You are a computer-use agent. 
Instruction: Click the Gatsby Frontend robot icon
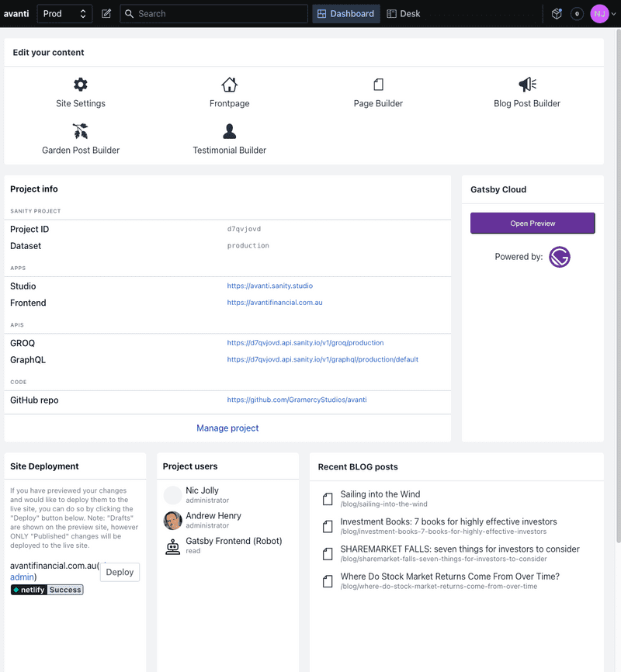click(x=173, y=546)
